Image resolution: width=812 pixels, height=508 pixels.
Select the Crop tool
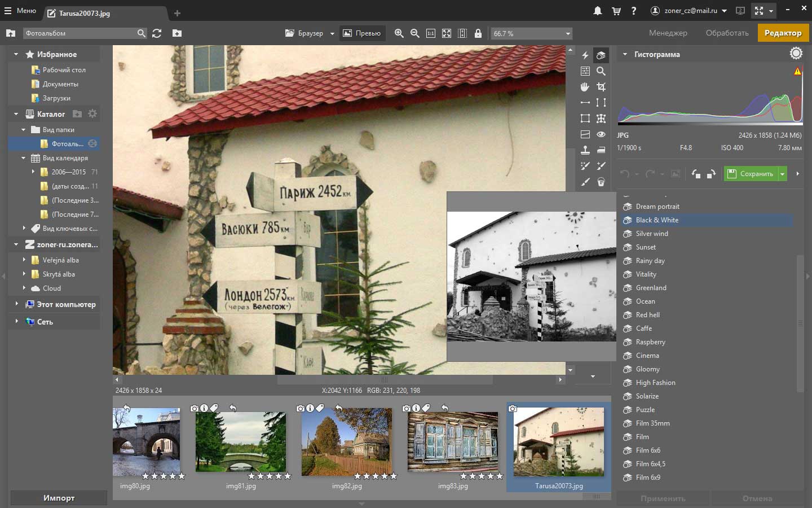pos(601,87)
